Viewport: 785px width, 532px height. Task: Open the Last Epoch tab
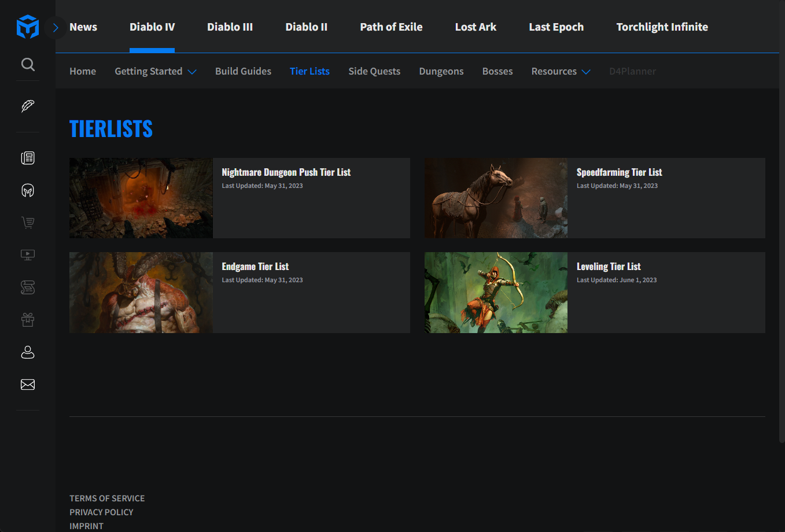pos(556,27)
